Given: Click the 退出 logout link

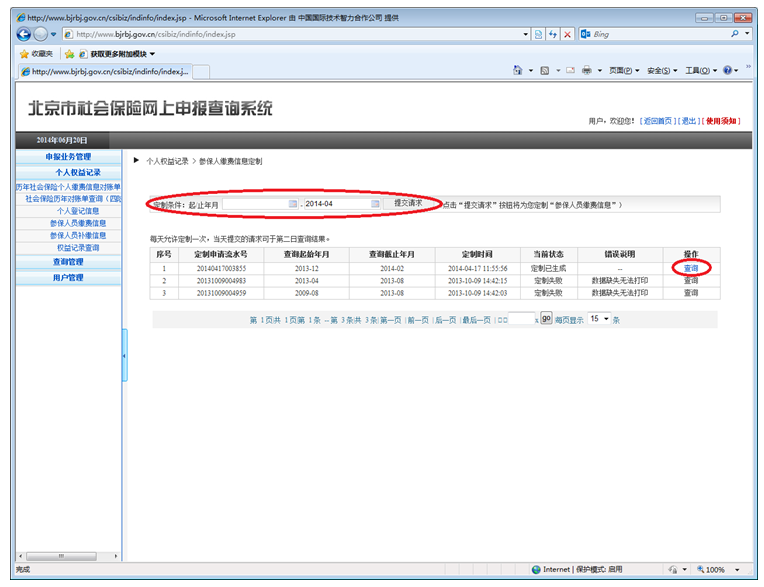Looking at the screenshot, I should [689, 121].
